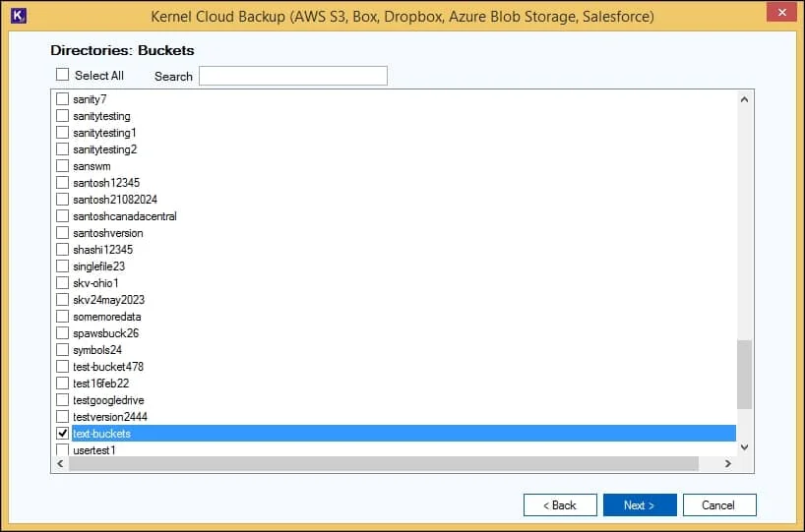Click the santoshcanadacentral bucket name

pos(125,216)
